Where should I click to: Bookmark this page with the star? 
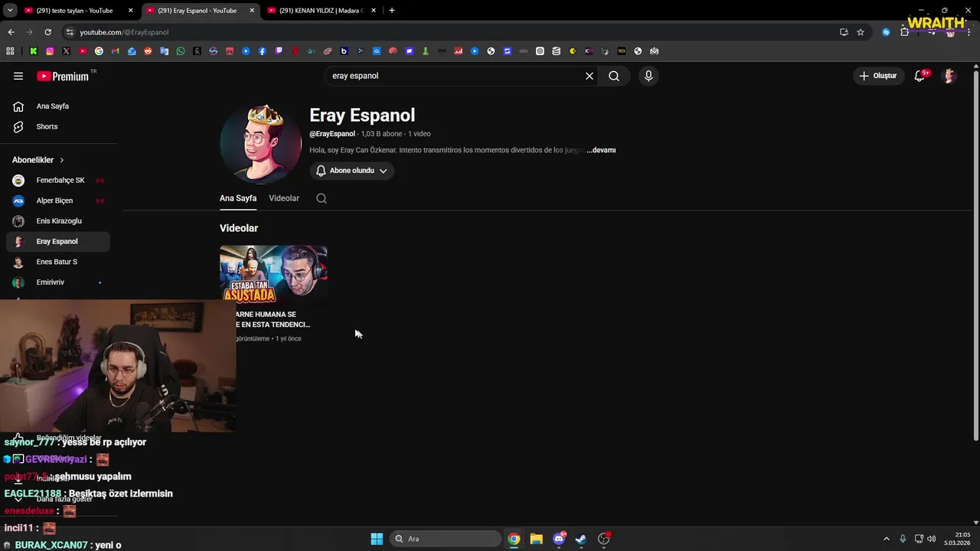pos(861,32)
